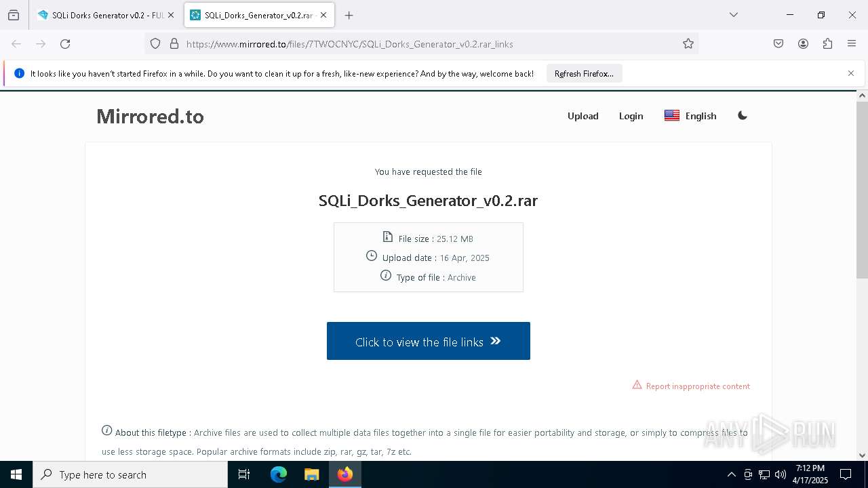Open the taskbar clock and date

(x=810, y=474)
